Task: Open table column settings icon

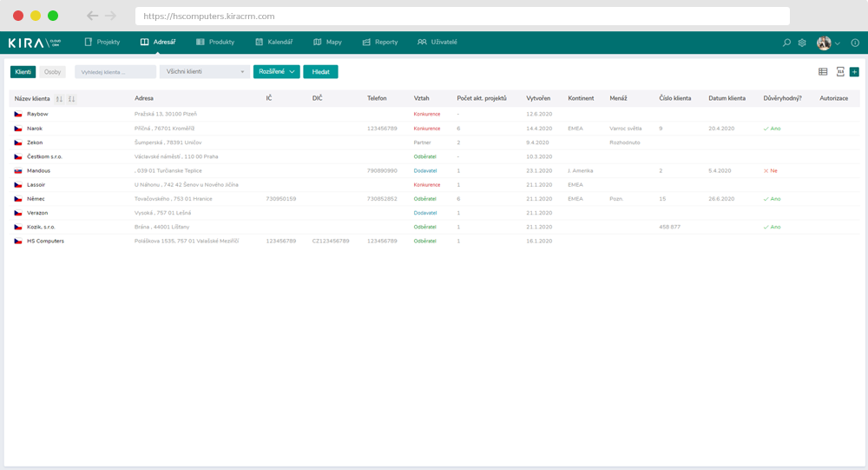Action: pyautogui.click(x=823, y=72)
